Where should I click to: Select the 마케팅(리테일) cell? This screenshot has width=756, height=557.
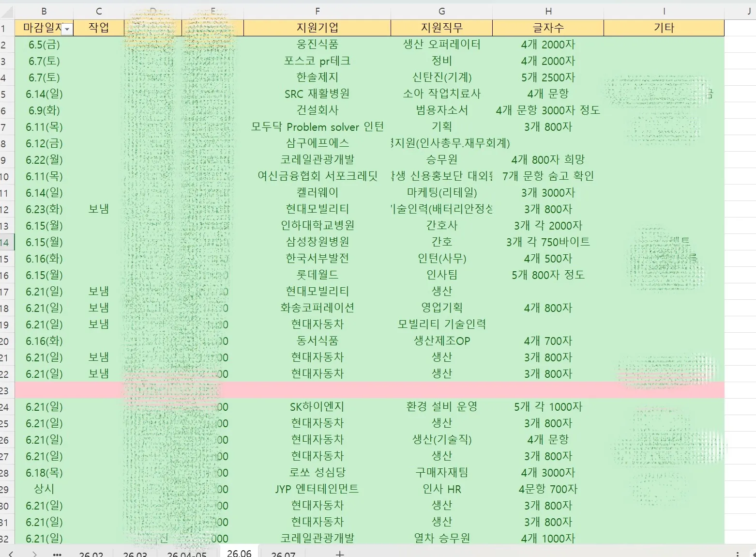coord(441,193)
